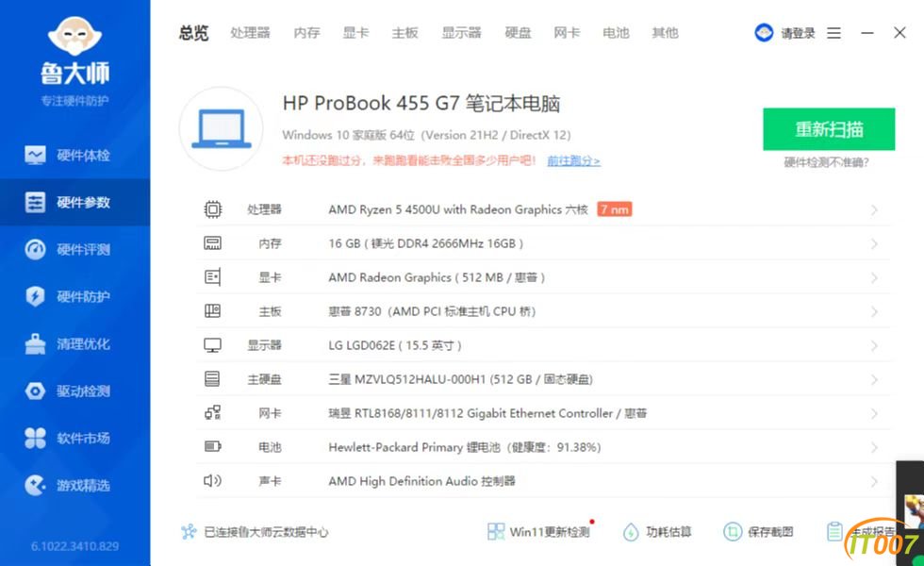
Task: Expand the 电池 row chevron
Action: pos(874,447)
